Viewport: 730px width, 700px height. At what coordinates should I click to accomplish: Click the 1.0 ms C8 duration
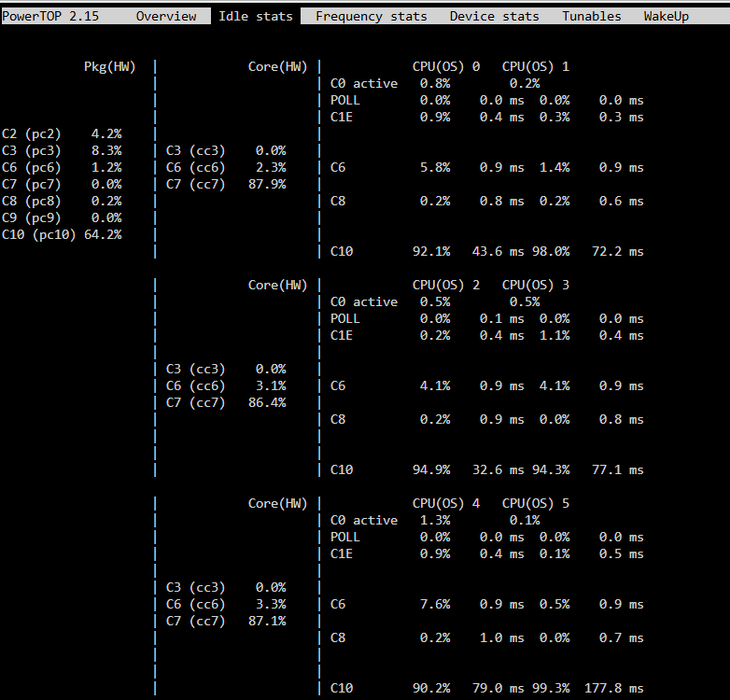[502, 637]
